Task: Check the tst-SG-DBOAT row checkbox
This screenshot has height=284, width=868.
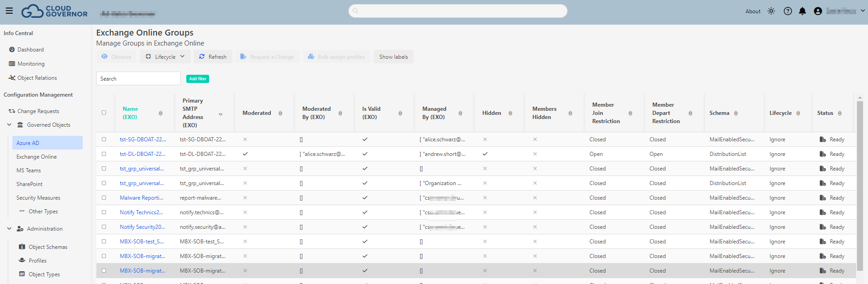Action: [x=104, y=139]
